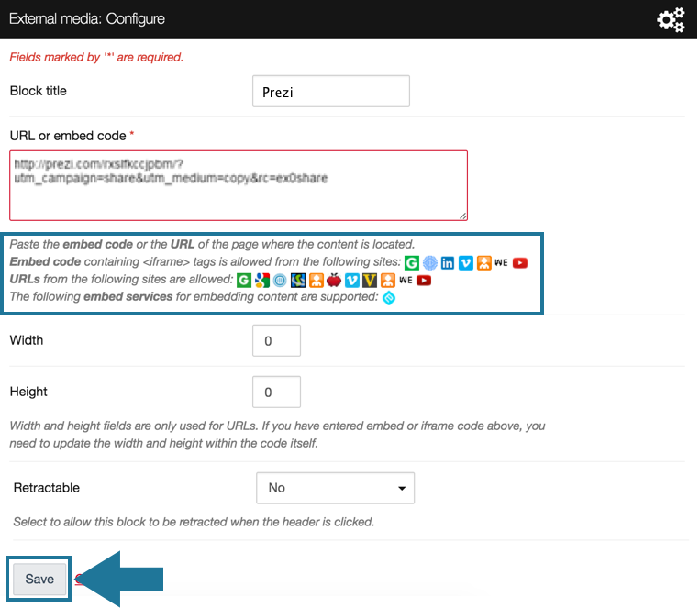The height and width of the screenshot is (608, 700).
Task: Select the Width input field
Action: pyautogui.click(x=276, y=340)
